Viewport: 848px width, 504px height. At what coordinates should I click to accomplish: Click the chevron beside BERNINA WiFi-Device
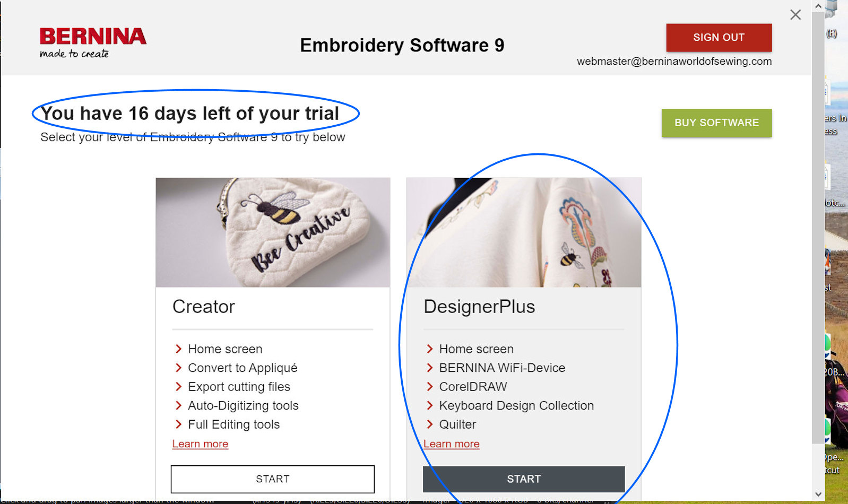point(430,368)
